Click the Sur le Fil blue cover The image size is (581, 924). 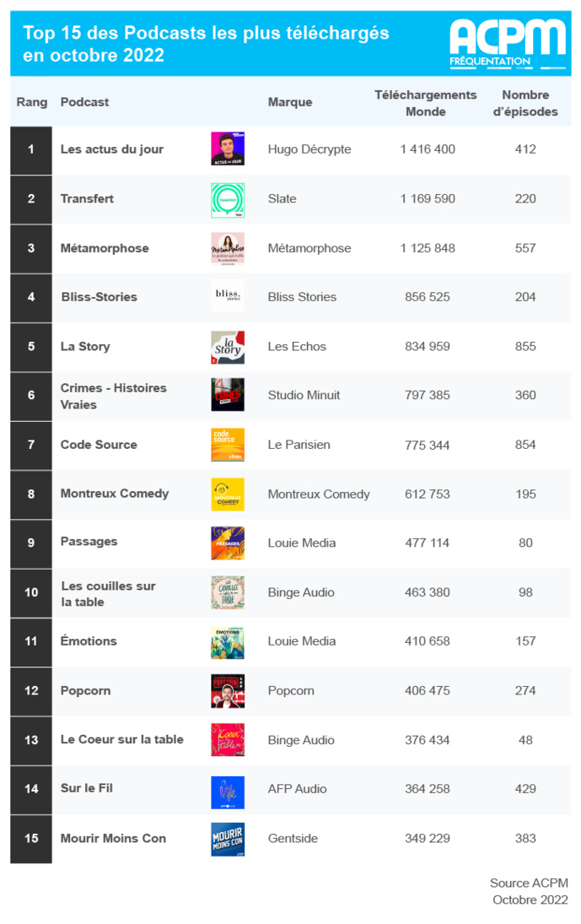(228, 790)
